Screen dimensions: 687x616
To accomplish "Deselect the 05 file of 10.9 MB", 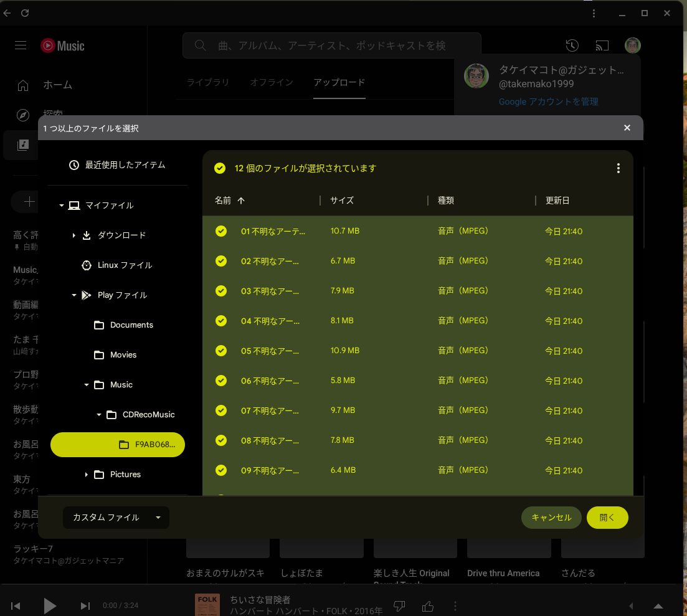I will [220, 351].
